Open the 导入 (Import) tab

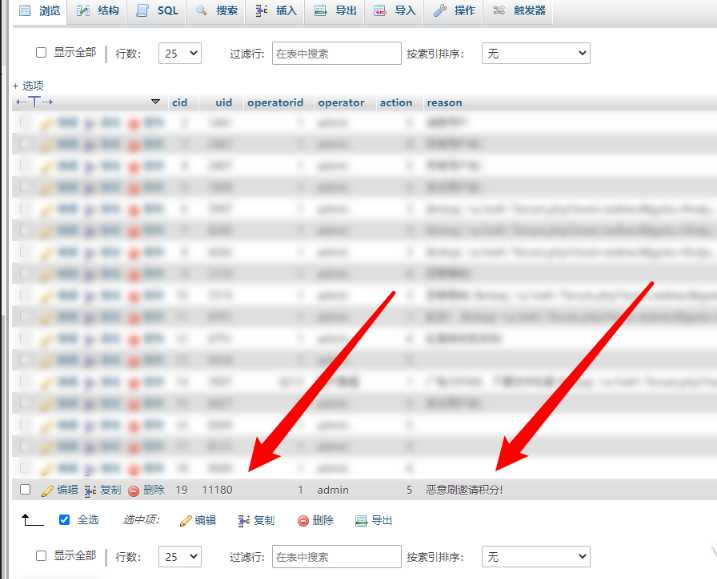[x=394, y=11]
